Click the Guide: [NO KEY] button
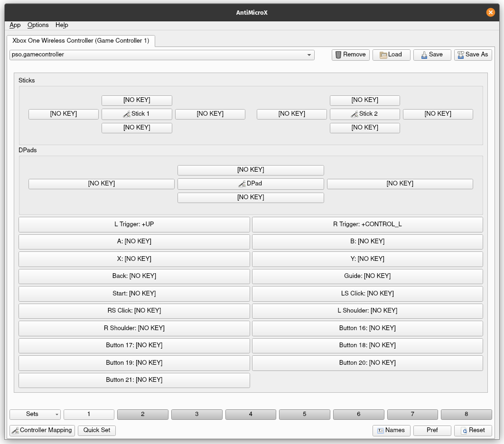Image resolution: width=504 pixels, height=444 pixels. point(367,276)
